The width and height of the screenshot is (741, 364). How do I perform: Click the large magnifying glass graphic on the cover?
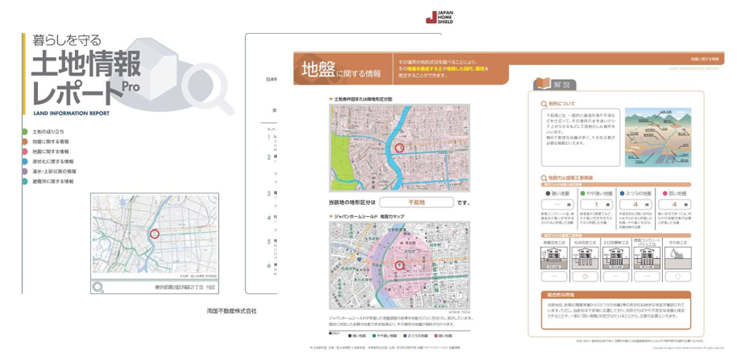(x=208, y=89)
